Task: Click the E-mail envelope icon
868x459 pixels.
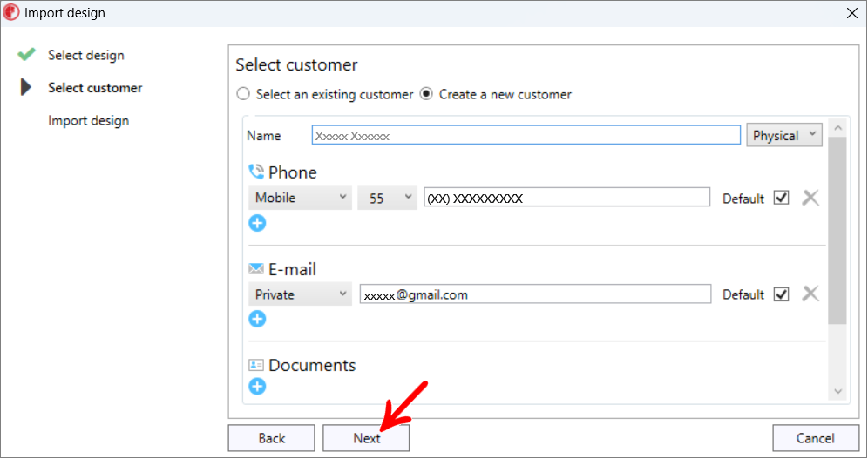Action: point(255,269)
